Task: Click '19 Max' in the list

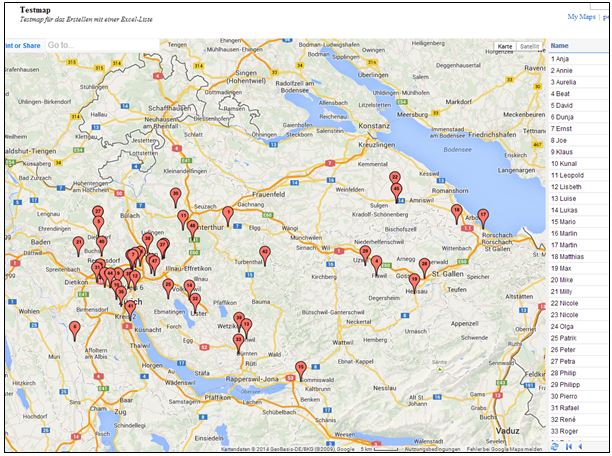Action: 579,268
